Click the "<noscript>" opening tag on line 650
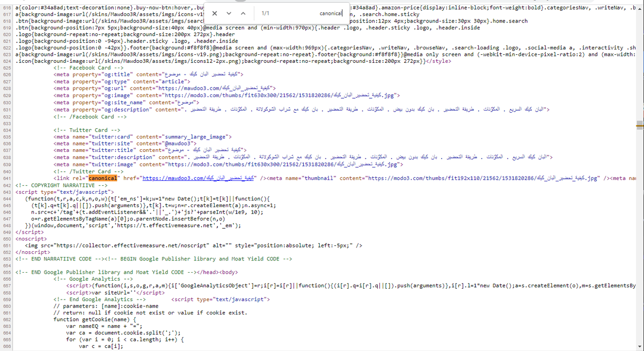Viewport: 644px width, 351px height. click(32, 239)
